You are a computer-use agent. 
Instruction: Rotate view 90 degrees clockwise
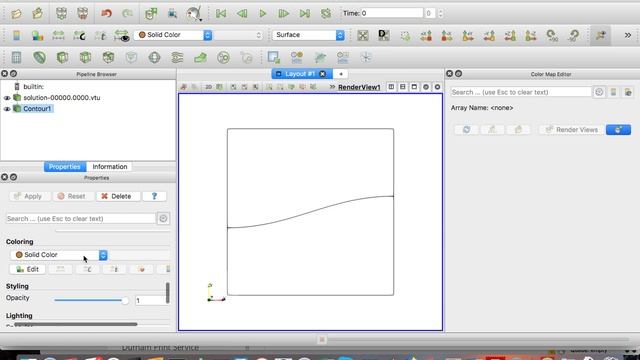pyautogui.click(x=552, y=36)
